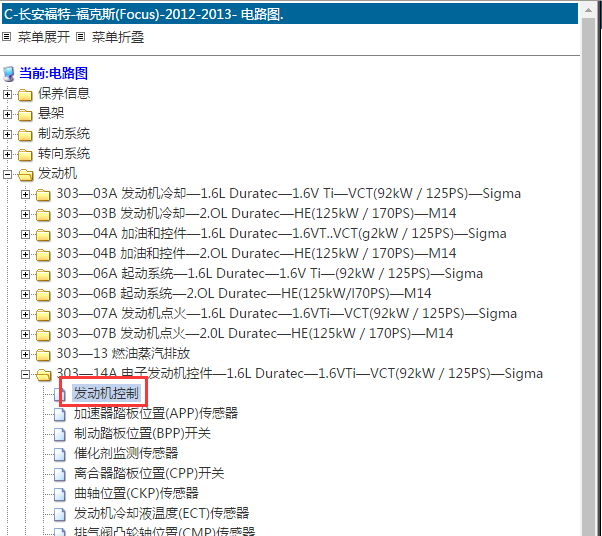This screenshot has height=536, width=602.
Task: Click the open folder icon of 发动机
Action: (25, 175)
